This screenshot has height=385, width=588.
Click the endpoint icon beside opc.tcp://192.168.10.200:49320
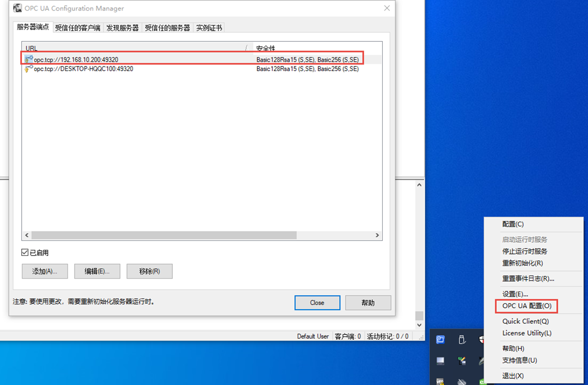[28, 59]
